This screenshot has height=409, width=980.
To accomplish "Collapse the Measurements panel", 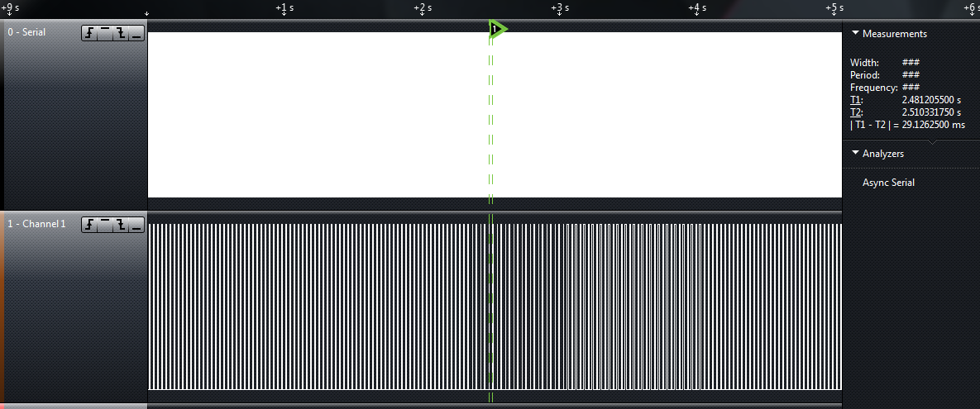I will point(856,33).
